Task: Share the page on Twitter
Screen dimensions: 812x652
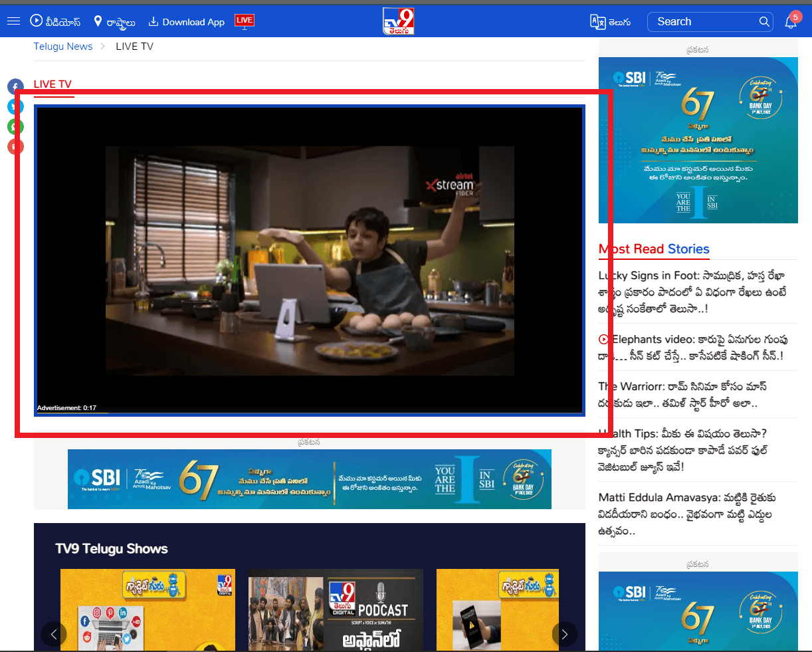Action: point(15,106)
